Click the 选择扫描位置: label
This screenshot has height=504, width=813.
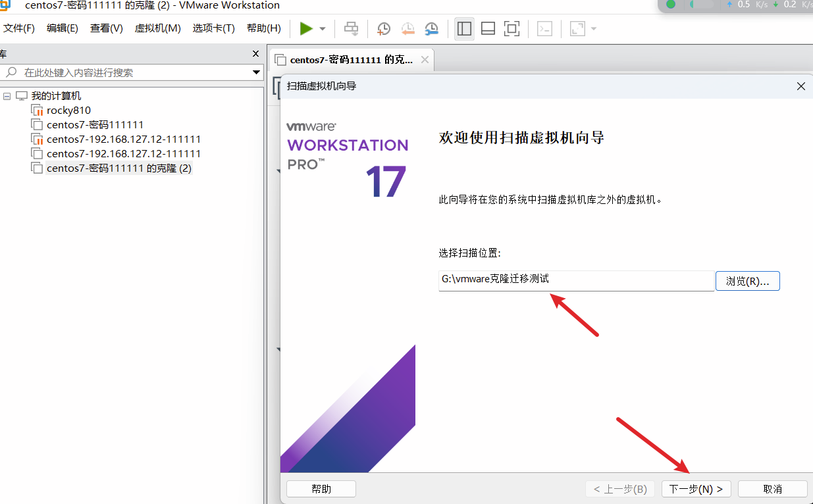[x=470, y=253]
